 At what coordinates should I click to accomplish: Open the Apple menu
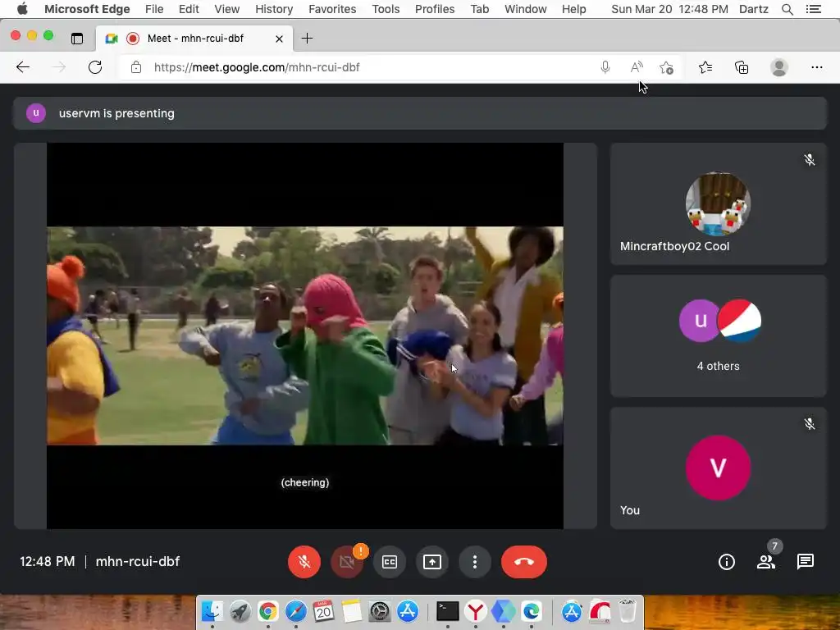click(22, 9)
